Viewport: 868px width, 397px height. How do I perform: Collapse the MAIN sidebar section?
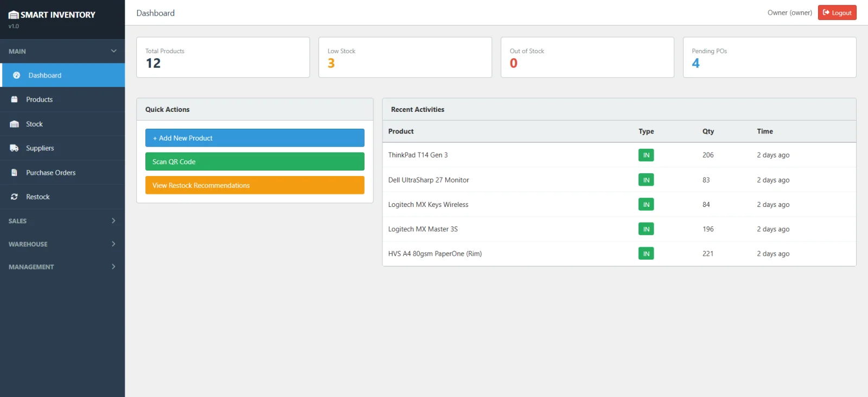click(x=113, y=51)
